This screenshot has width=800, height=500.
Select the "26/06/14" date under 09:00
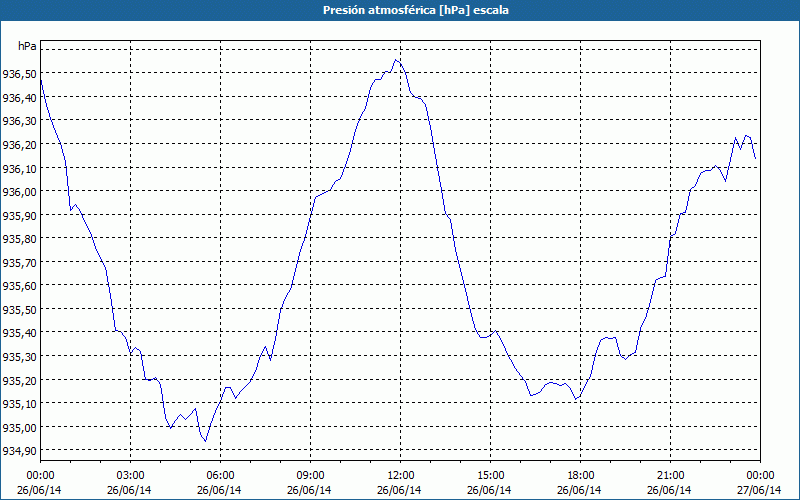[310, 490]
